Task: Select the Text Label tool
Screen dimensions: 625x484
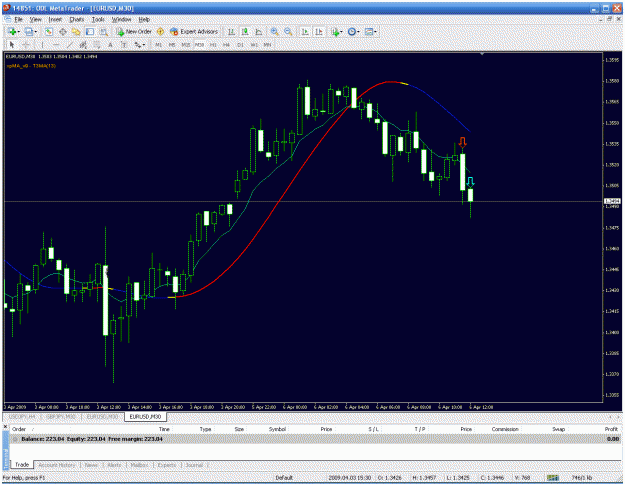Action: point(124,45)
